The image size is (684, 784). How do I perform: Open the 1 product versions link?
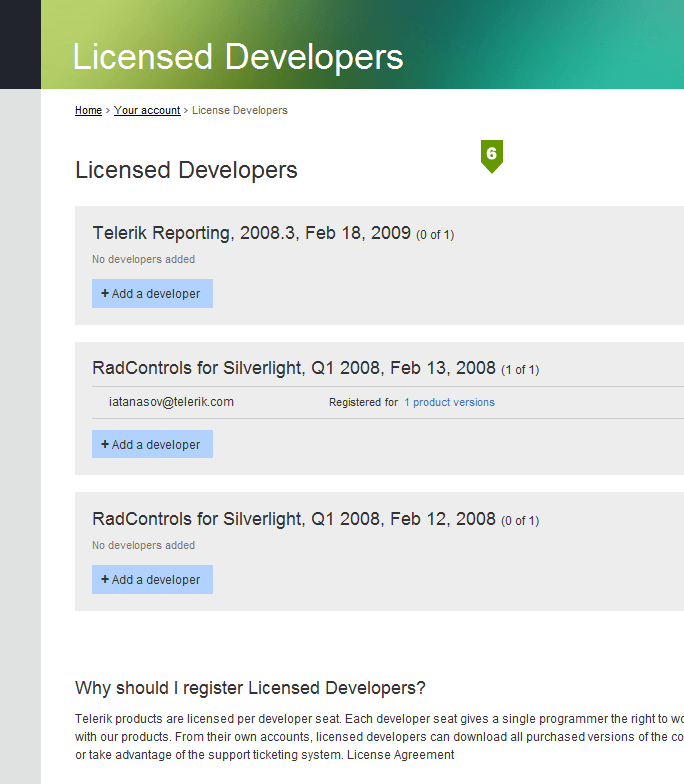pos(450,402)
